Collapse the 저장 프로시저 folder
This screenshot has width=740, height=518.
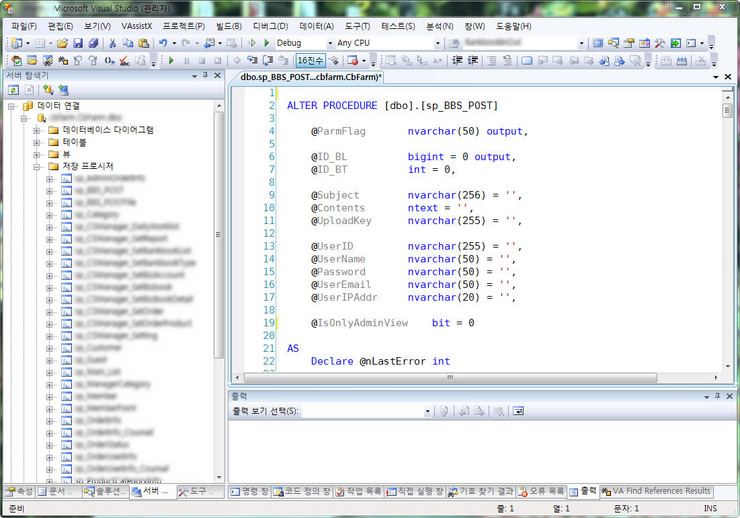point(37,167)
